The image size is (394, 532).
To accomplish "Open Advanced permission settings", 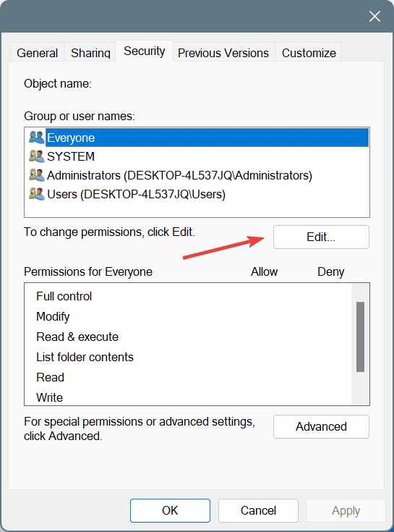I will [321, 426].
